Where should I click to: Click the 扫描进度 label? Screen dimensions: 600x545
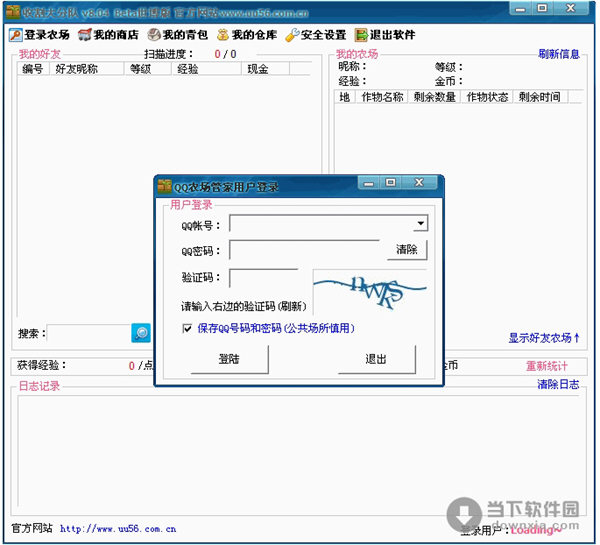coord(168,54)
